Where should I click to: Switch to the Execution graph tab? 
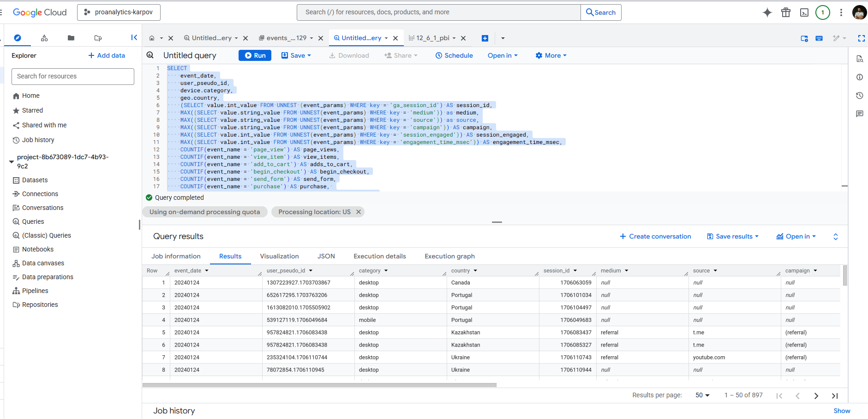(449, 256)
